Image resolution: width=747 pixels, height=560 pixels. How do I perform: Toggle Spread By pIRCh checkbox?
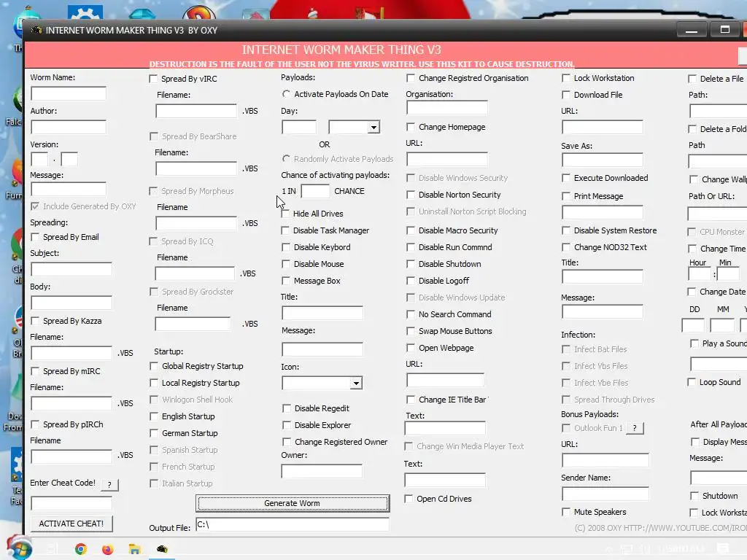point(35,424)
